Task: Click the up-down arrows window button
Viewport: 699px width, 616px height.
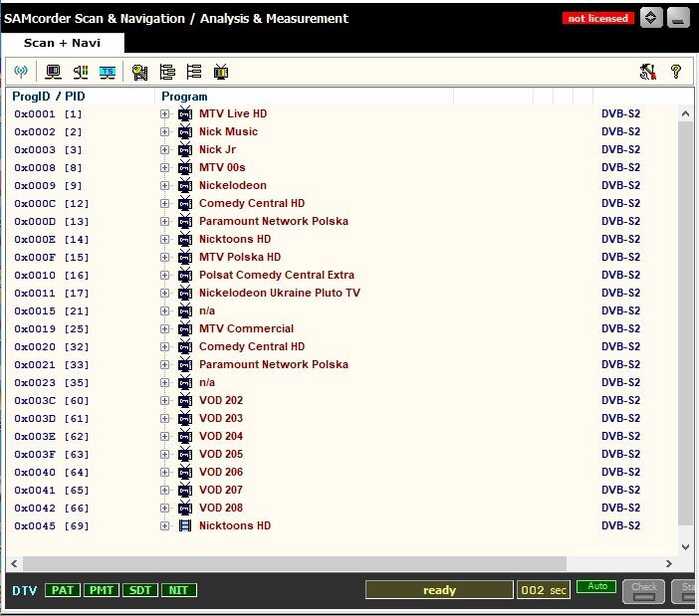Action: coord(651,18)
